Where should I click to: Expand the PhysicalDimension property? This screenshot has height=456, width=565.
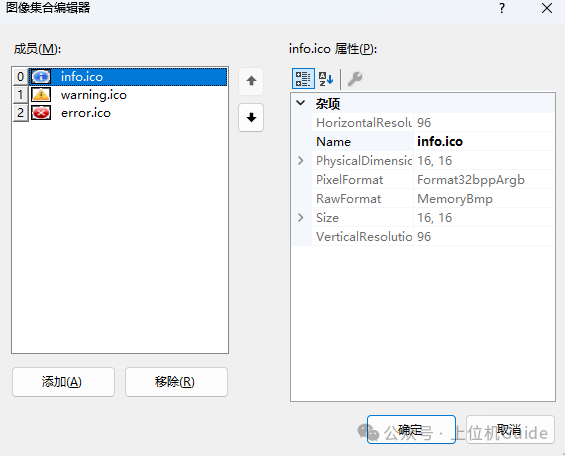tap(301, 160)
